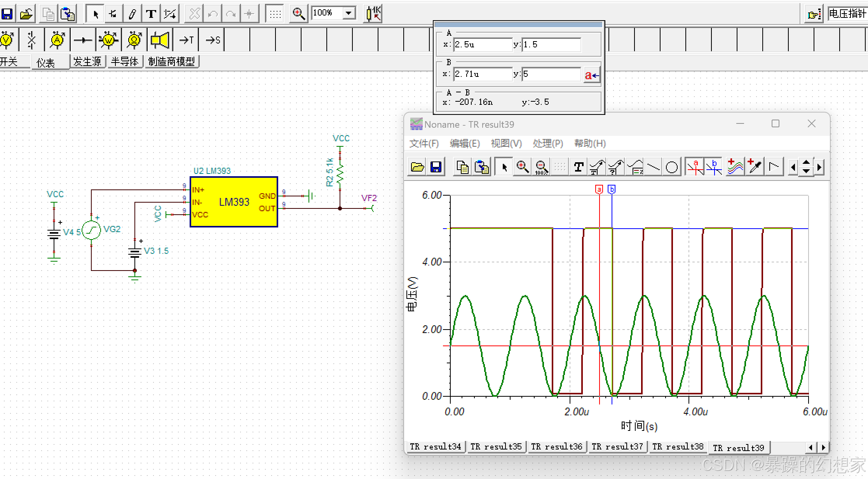Select the wire drawing pencil tool

coord(132,14)
